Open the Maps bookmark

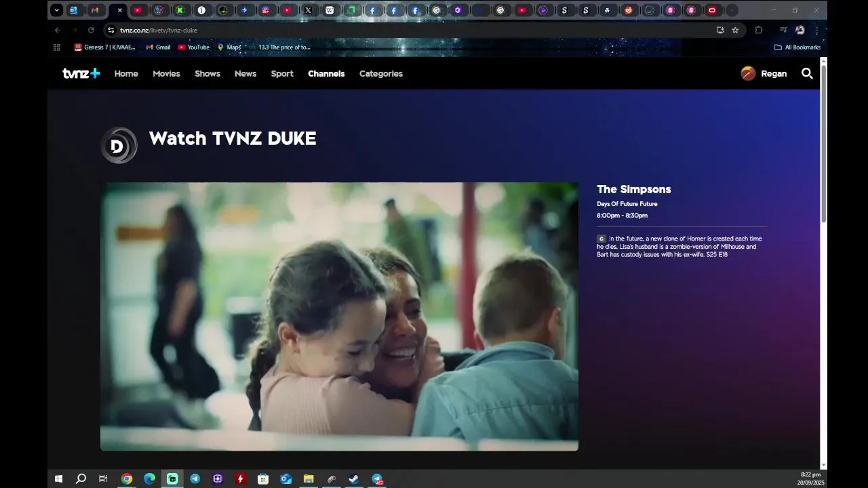click(x=229, y=47)
